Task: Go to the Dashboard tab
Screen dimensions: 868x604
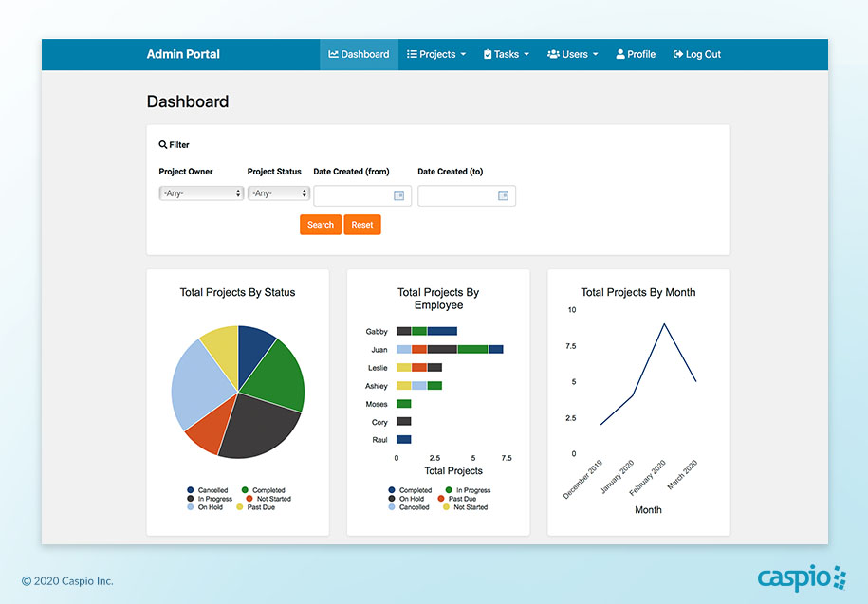Action: coord(359,55)
